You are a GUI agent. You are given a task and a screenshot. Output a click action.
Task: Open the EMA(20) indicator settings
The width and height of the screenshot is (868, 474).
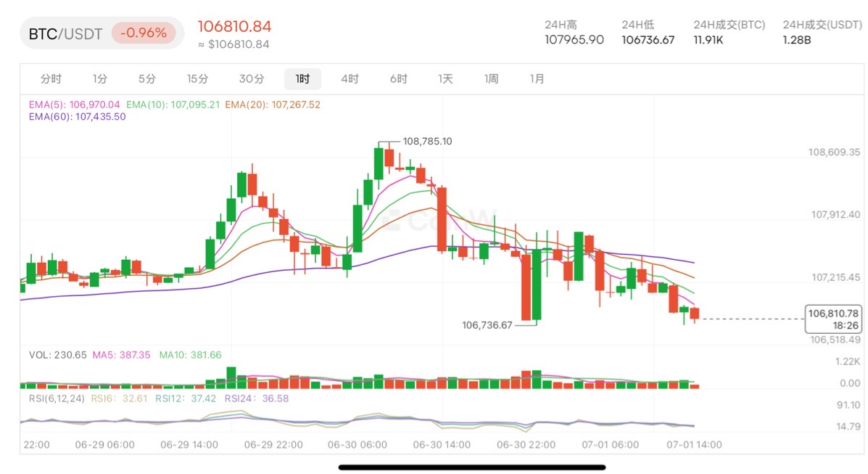click(273, 104)
